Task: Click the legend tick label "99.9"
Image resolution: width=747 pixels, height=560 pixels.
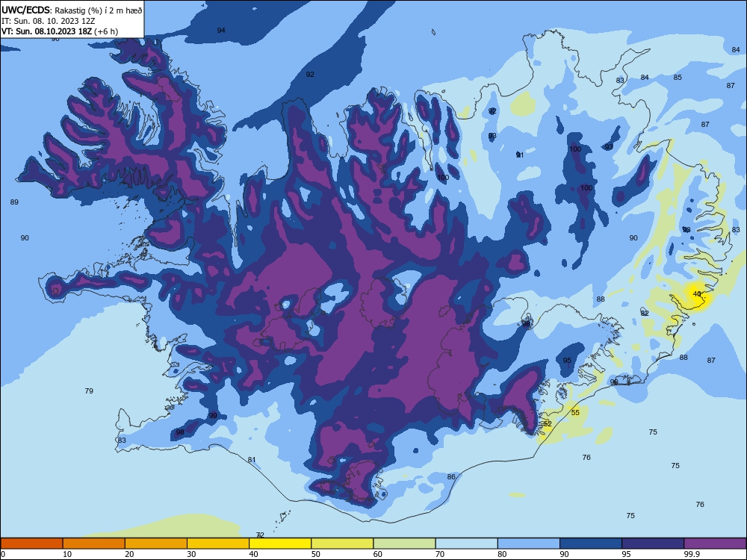Action: coord(692,554)
